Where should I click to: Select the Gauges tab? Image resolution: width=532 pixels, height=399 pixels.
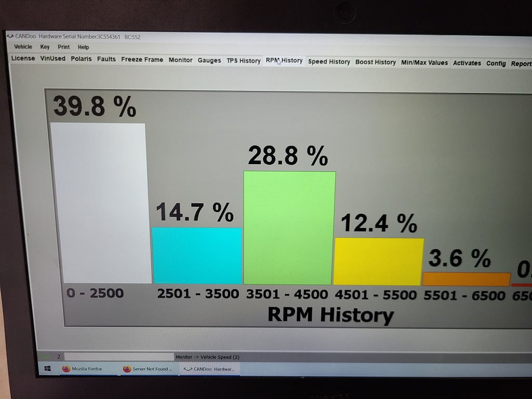click(209, 60)
